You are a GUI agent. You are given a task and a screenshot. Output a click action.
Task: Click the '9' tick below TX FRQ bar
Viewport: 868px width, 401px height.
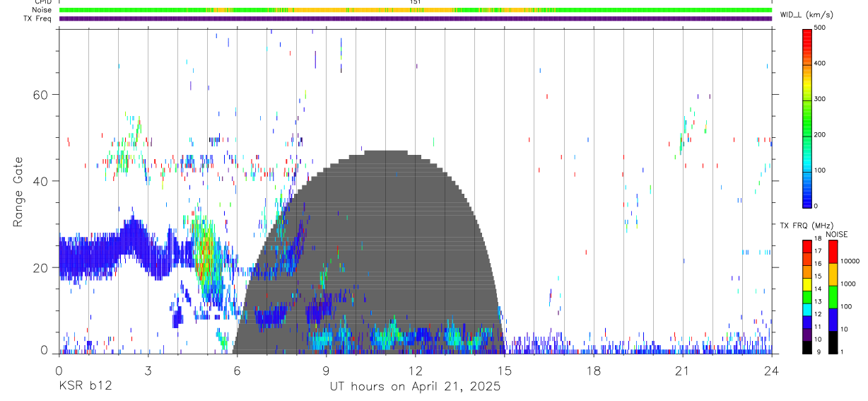point(819,351)
